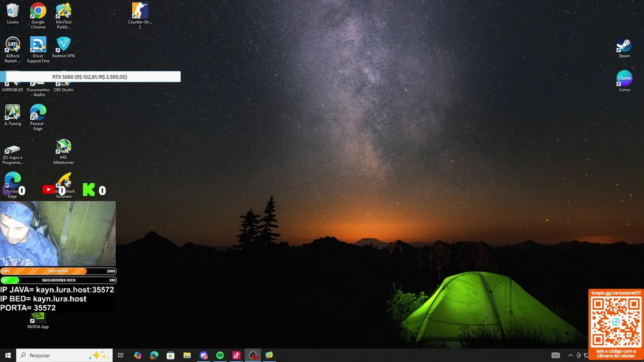Launch Google Chrome from the desktop
This screenshot has width=644, height=362.
click(x=38, y=16)
